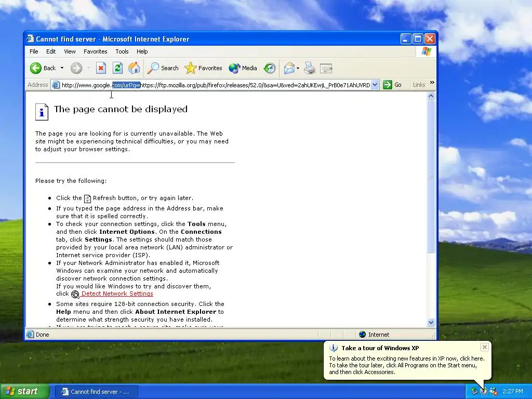Open the Tools menu
The image size is (532, 399).
click(x=122, y=51)
